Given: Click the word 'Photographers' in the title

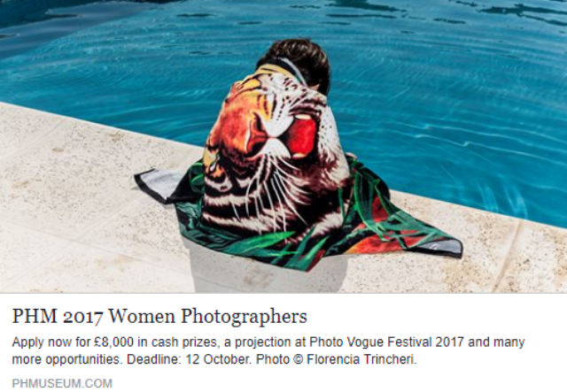Looking at the screenshot, I should point(244,318).
